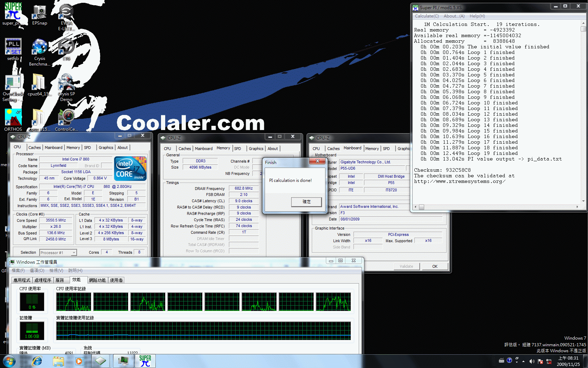Open the Calculate(C) menu in Super PI

426,16
